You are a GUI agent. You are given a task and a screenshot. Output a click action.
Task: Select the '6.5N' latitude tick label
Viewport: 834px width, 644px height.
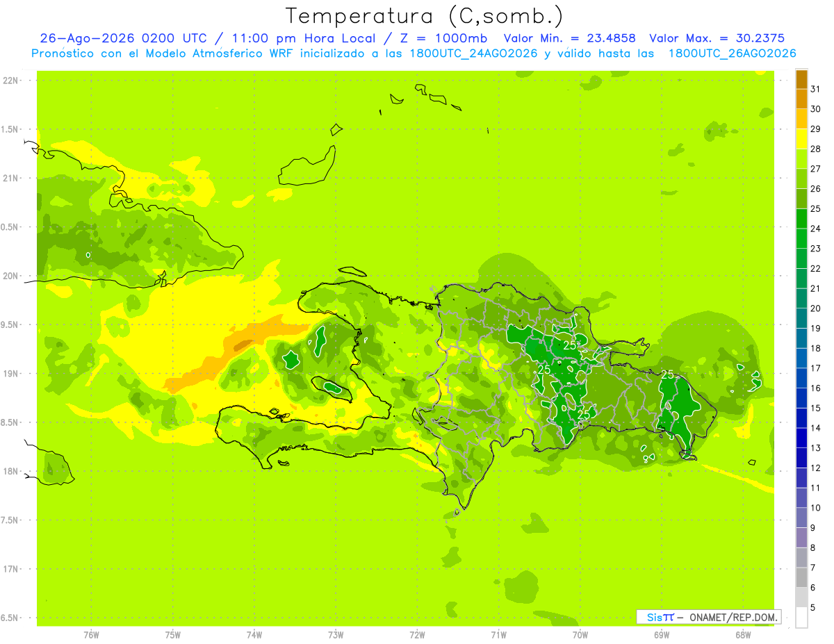(x=10, y=618)
